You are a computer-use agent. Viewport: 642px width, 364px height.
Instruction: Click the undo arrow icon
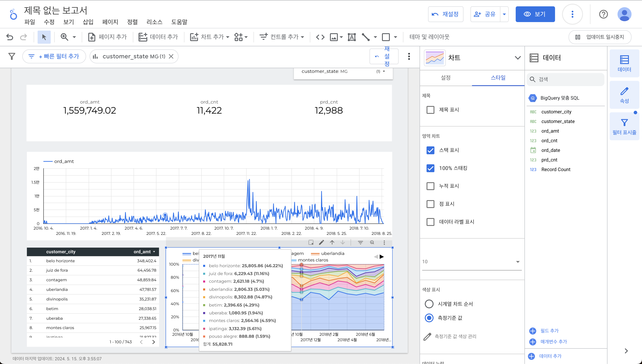(10, 37)
